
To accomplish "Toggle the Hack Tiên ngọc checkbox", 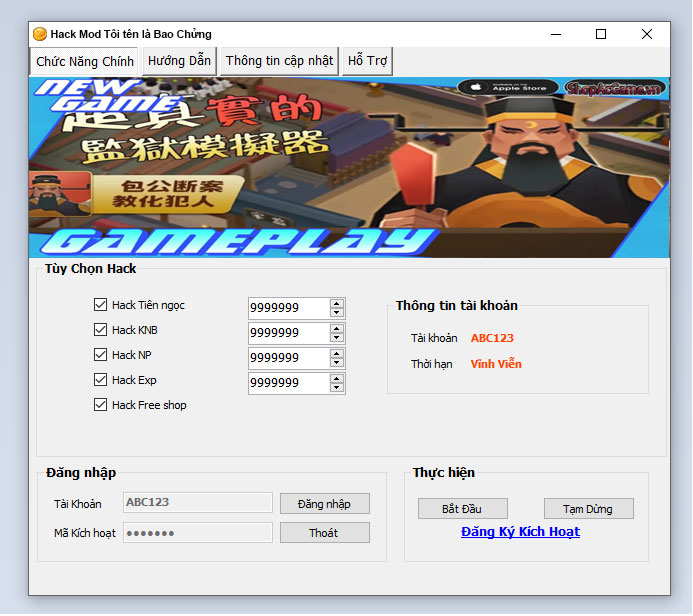I will (100, 304).
